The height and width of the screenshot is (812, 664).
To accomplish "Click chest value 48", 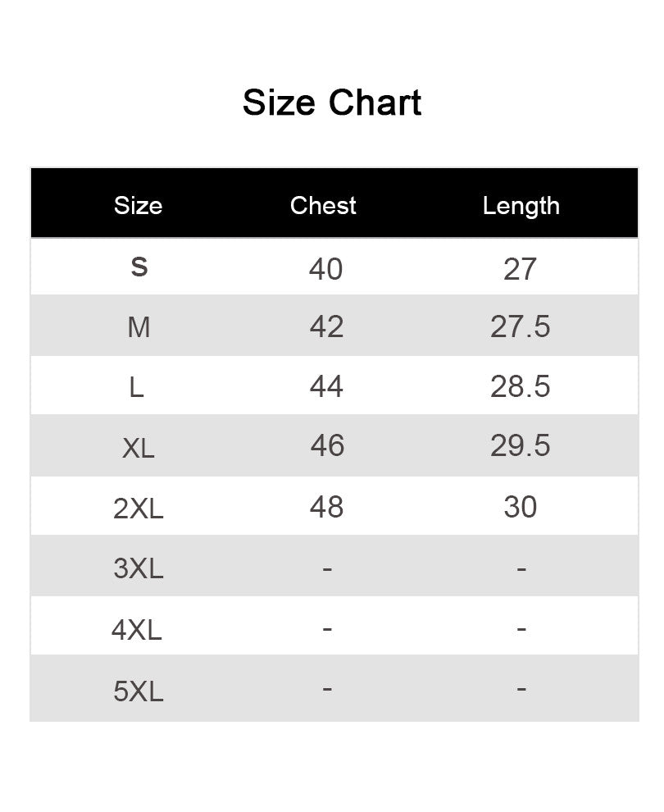I will click(326, 507).
